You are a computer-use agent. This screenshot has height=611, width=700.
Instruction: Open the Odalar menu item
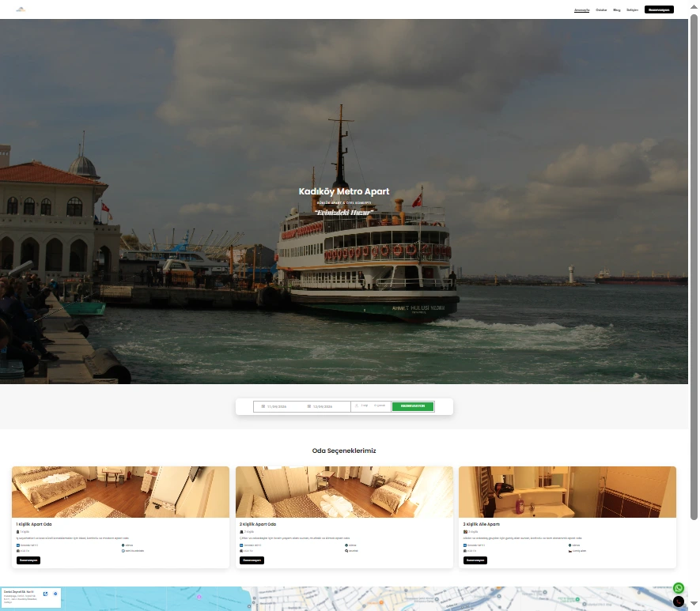601,9
